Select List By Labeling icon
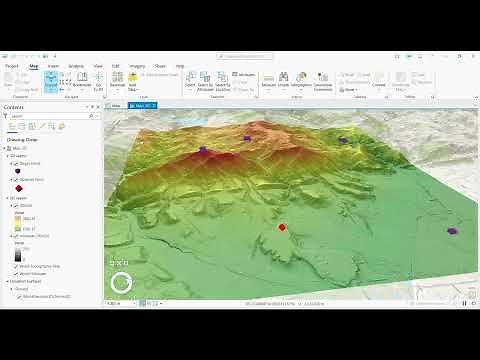Viewport: 480px width, 360px height. (62, 126)
